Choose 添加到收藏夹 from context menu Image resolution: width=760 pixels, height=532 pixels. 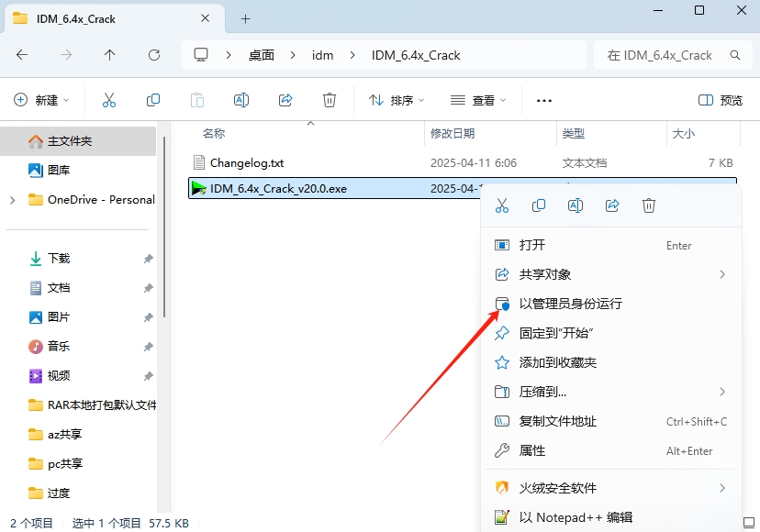610,362
